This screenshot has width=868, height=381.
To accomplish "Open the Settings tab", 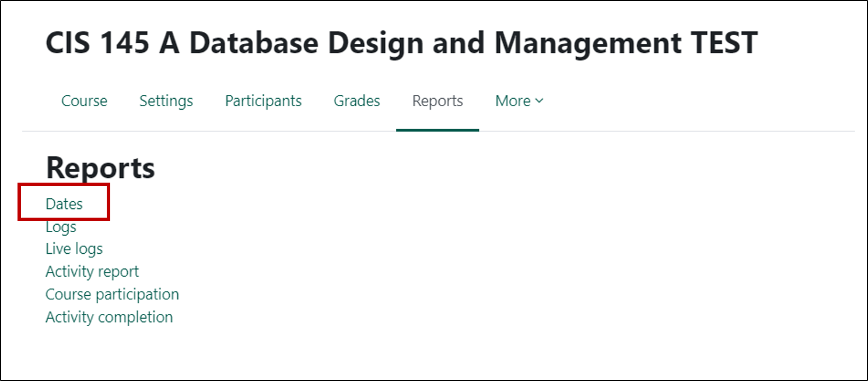I will click(166, 100).
